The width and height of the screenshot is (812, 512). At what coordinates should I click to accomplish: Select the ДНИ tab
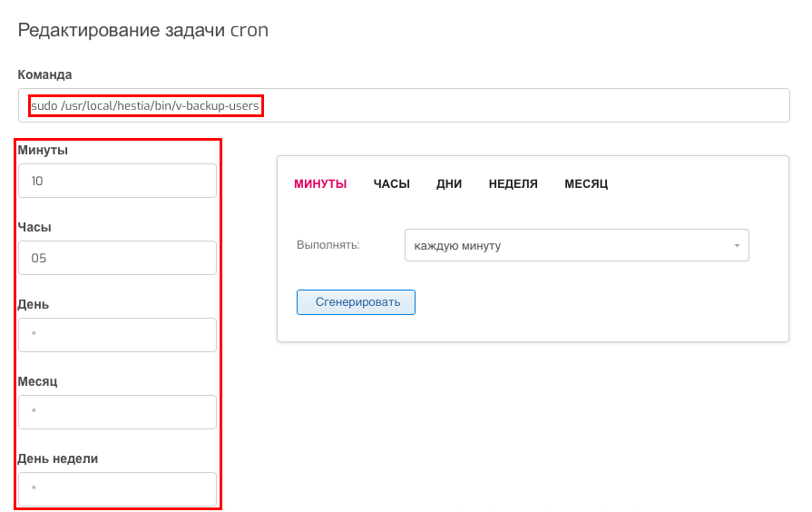[x=449, y=184]
